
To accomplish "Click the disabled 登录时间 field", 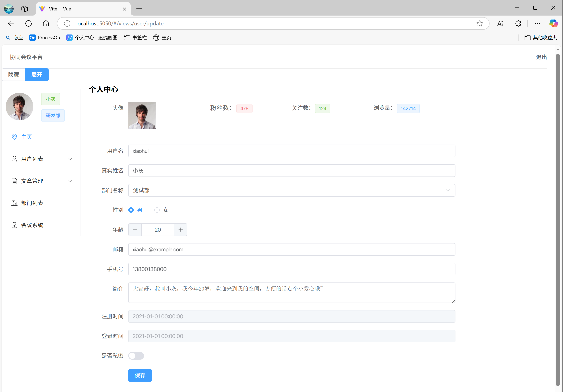I will tap(292, 336).
